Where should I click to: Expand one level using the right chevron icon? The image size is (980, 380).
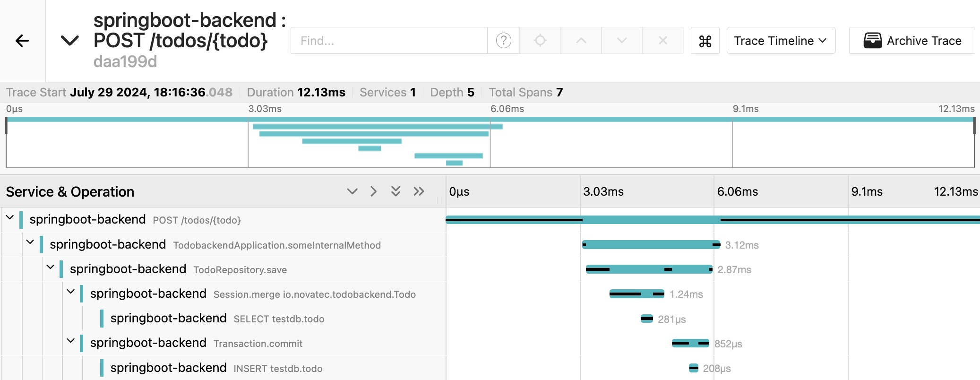pos(373,191)
